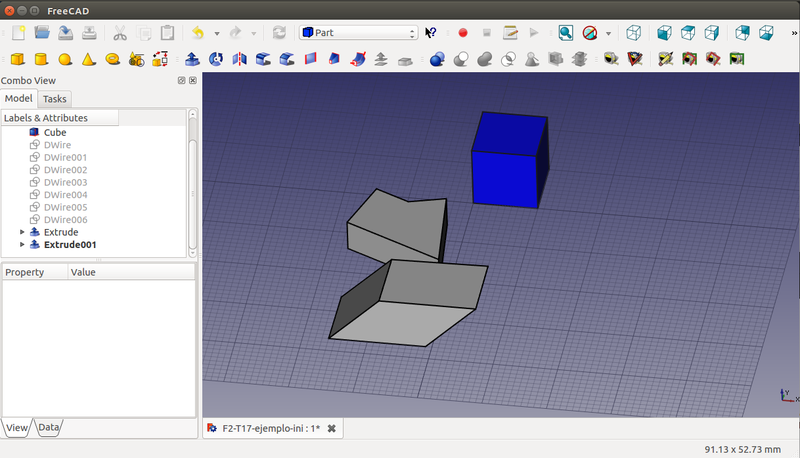
Task: Toggle the draw style no-entry icon
Action: pyautogui.click(x=590, y=33)
